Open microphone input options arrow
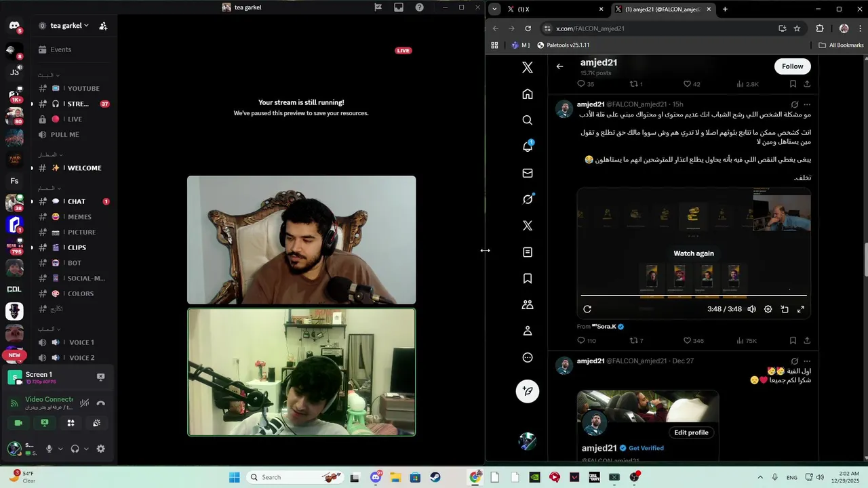 [60, 449]
